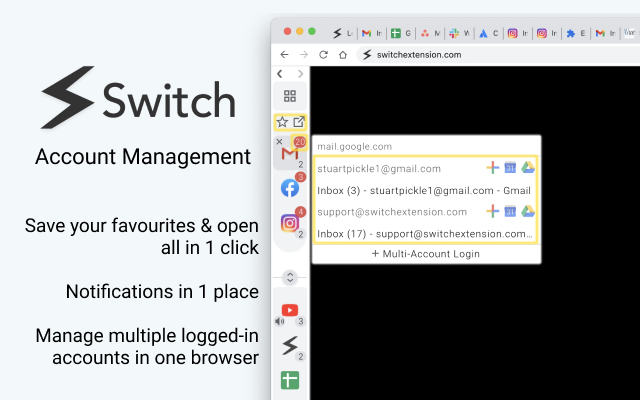Focus the switchextension.com address bar
Image resolution: width=640 pixels, height=400 pixels.
click(x=498, y=55)
